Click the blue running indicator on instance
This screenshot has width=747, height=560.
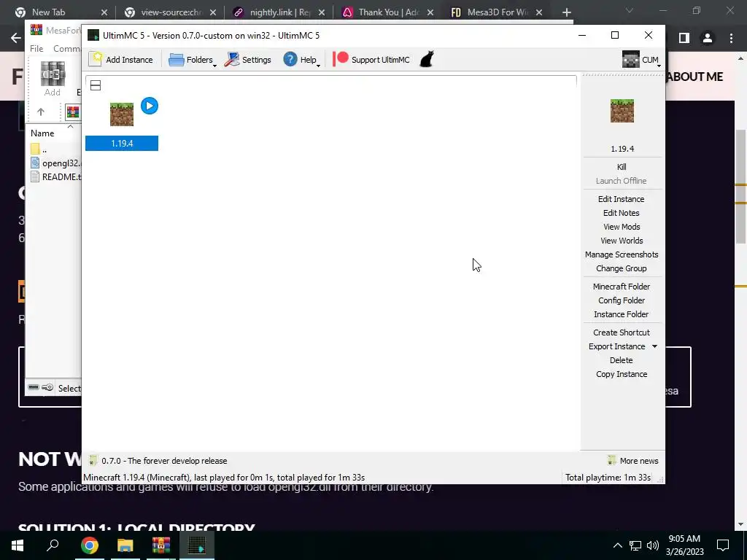[x=150, y=106]
